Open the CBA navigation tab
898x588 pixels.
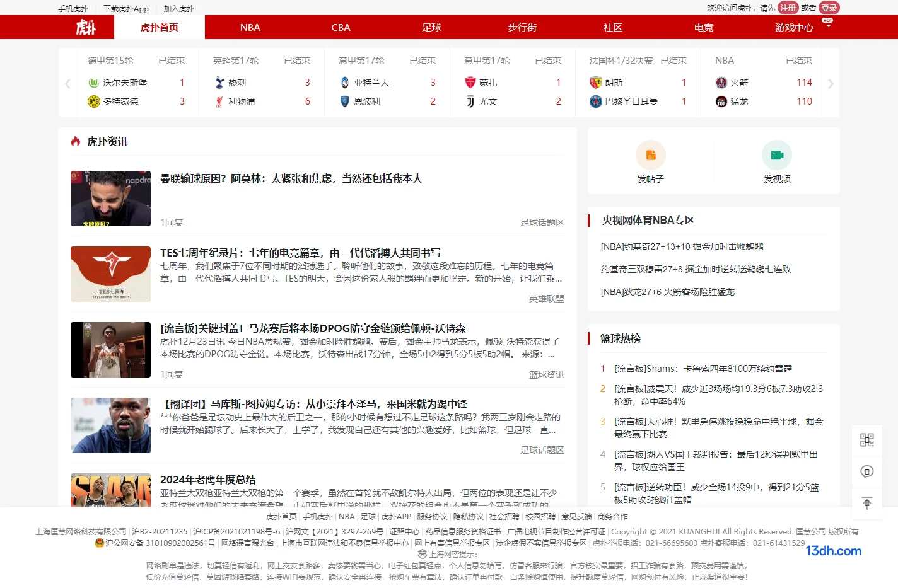click(x=341, y=27)
